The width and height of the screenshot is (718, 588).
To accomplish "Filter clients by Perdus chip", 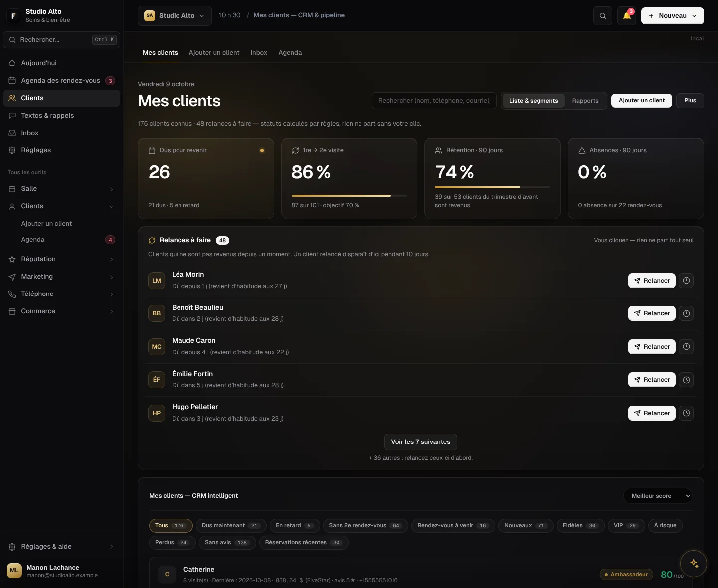I will click(x=173, y=543).
